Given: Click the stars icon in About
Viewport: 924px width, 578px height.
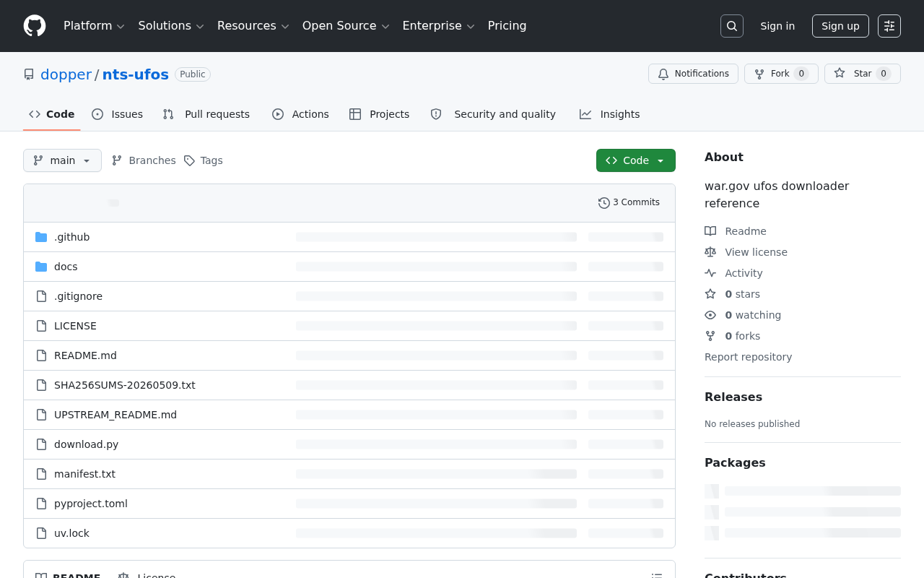Looking at the screenshot, I should click(710, 294).
